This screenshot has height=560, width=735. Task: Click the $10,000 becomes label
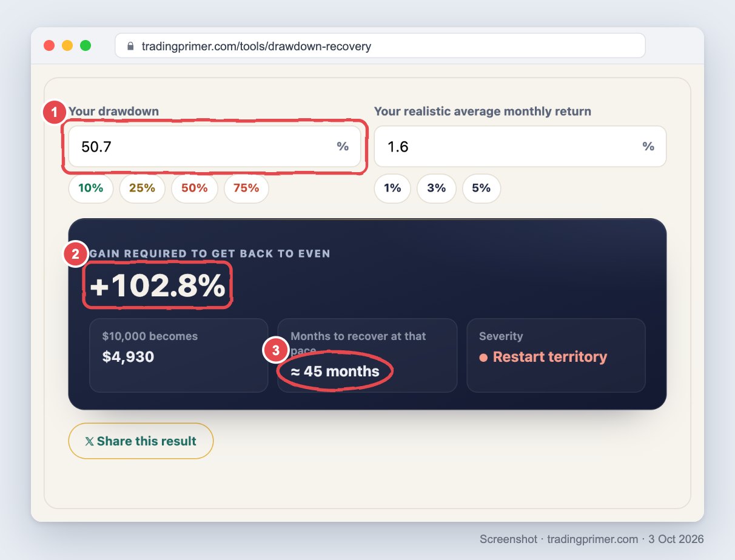click(x=150, y=336)
